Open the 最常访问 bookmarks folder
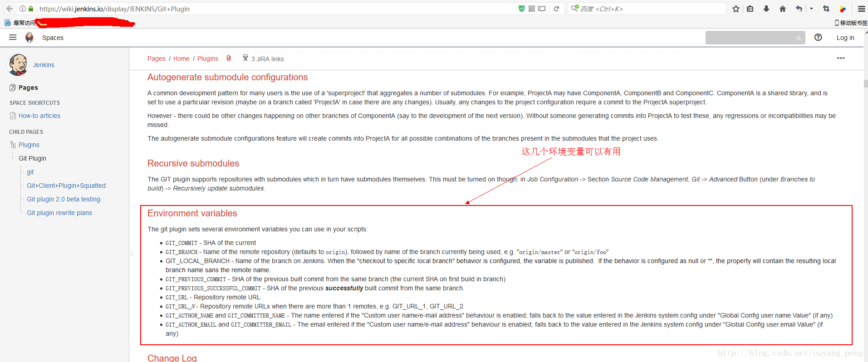This screenshot has width=868, height=362. click(20, 23)
